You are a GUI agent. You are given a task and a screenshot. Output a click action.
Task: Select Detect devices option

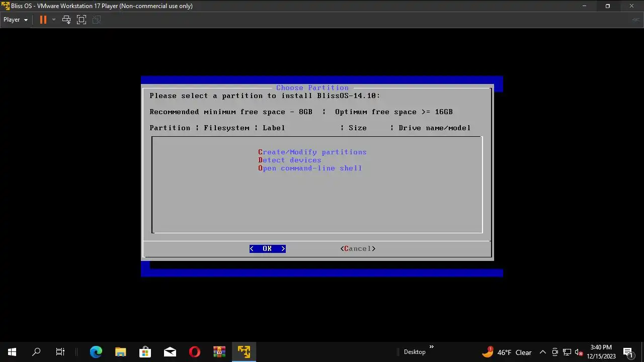[289, 160]
